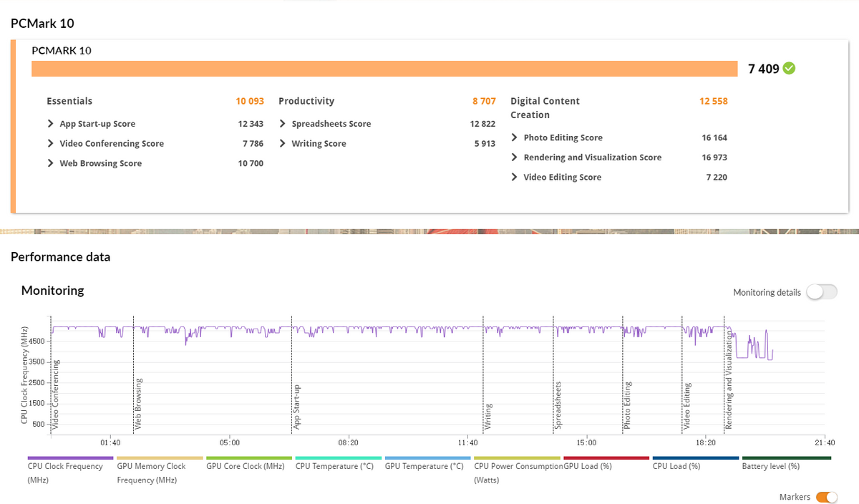Select the Web Browsing chart marker
Image resolution: width=859 pixels, height=504 pixels.
pyautogui.click(x=139, y=404)
